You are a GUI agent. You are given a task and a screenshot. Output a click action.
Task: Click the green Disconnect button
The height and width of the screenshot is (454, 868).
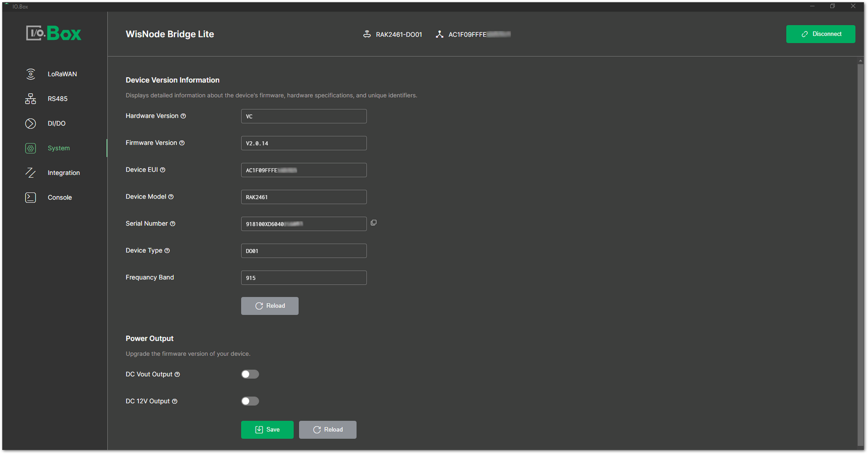pyautogui.click(x=821, y=34)
